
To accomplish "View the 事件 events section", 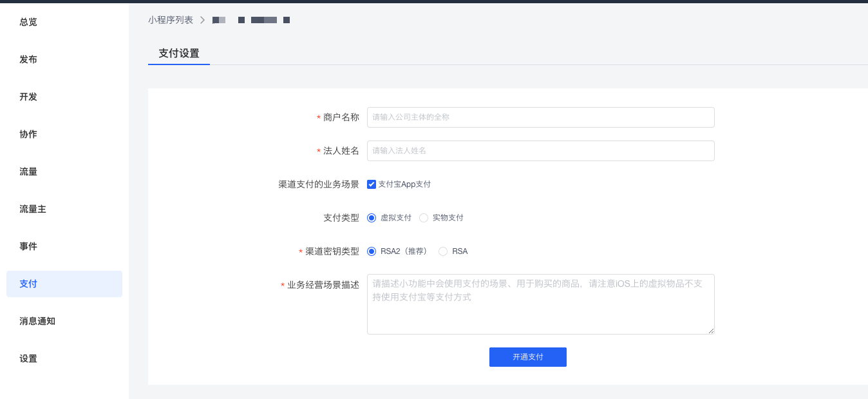I will point(29,246).
